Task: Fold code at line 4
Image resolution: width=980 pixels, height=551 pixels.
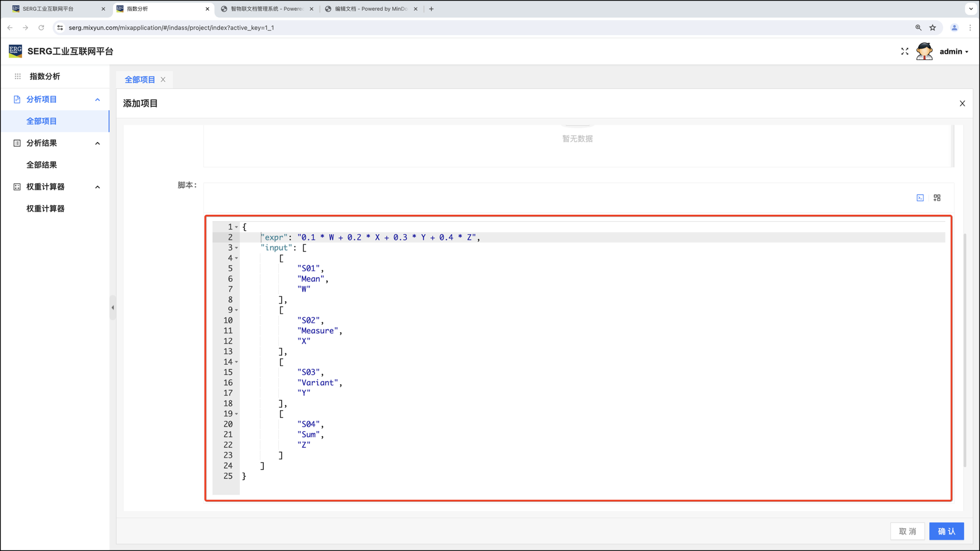Action: [236, 258]
